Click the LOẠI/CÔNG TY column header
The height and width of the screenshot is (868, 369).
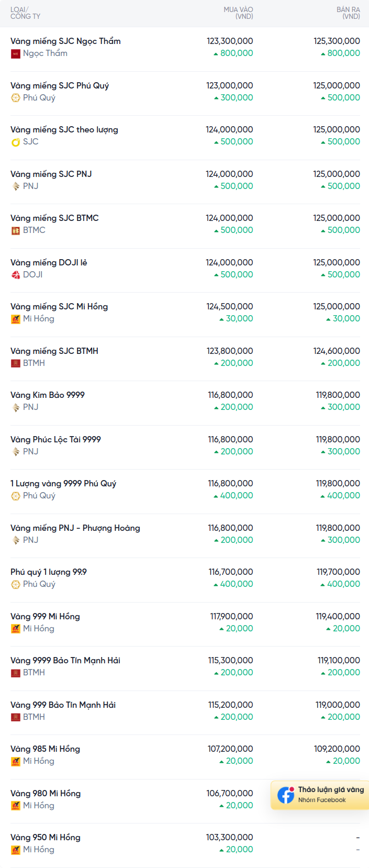pos(25,13)
